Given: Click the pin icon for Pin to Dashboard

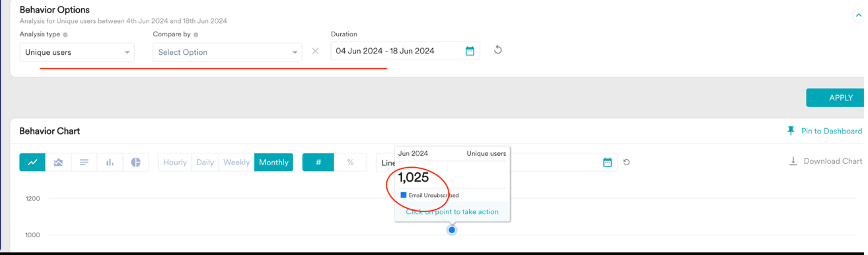Looking at the screenshot, I should 791,131.
